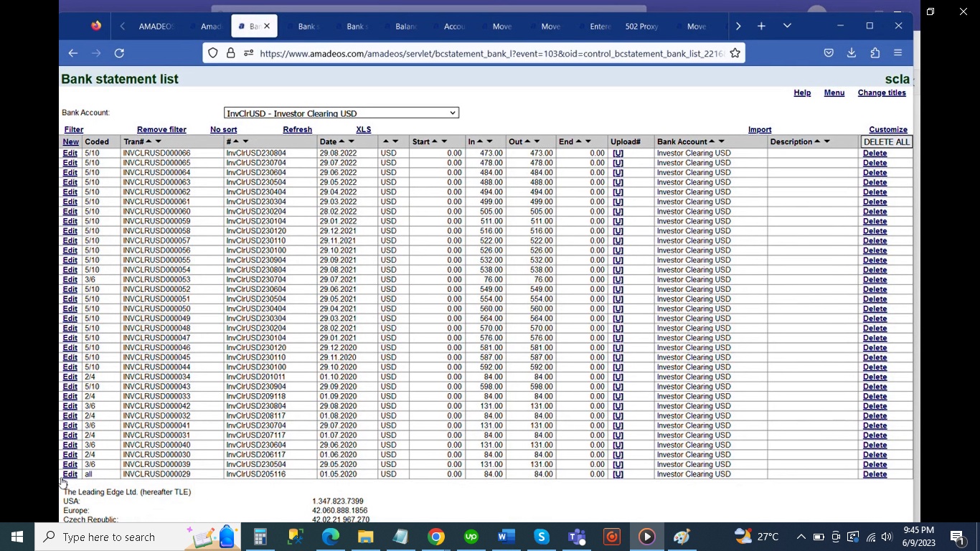
Task: Click the DELETE ALL button
Action: pos(886,142)
